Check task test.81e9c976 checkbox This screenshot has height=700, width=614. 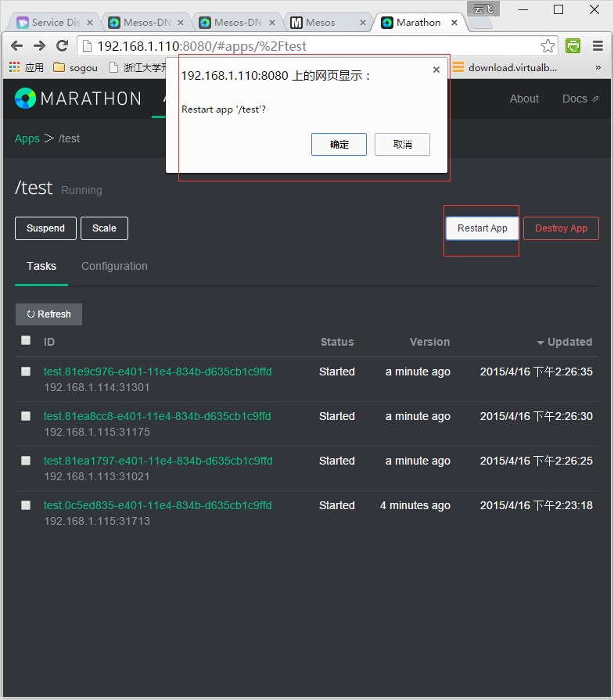(26, 372)
